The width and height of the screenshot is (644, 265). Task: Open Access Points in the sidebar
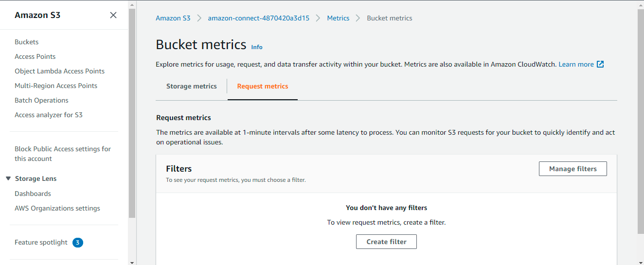[35, 56]
